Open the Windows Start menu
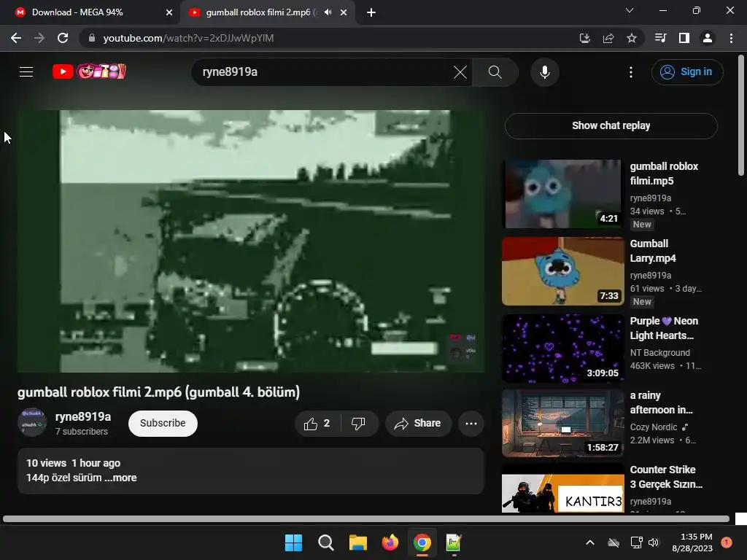Viewport: 747px width, 560px height. (293, 542)
